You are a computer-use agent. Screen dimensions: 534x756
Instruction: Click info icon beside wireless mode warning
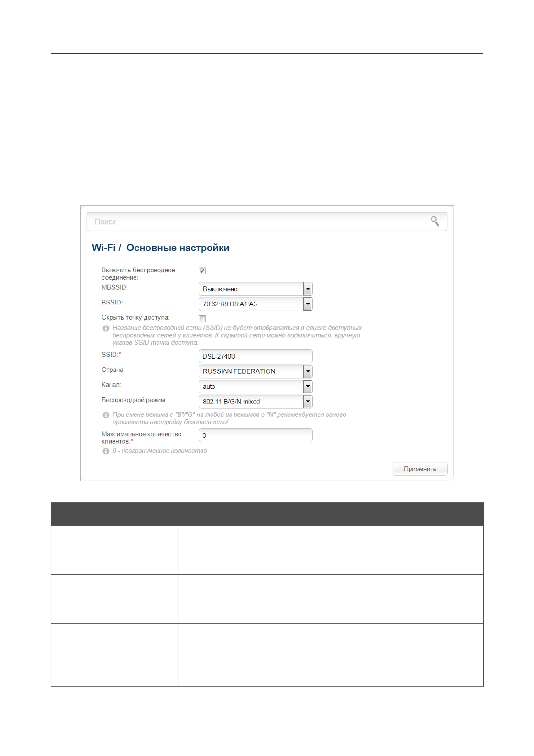click(106, 415)
